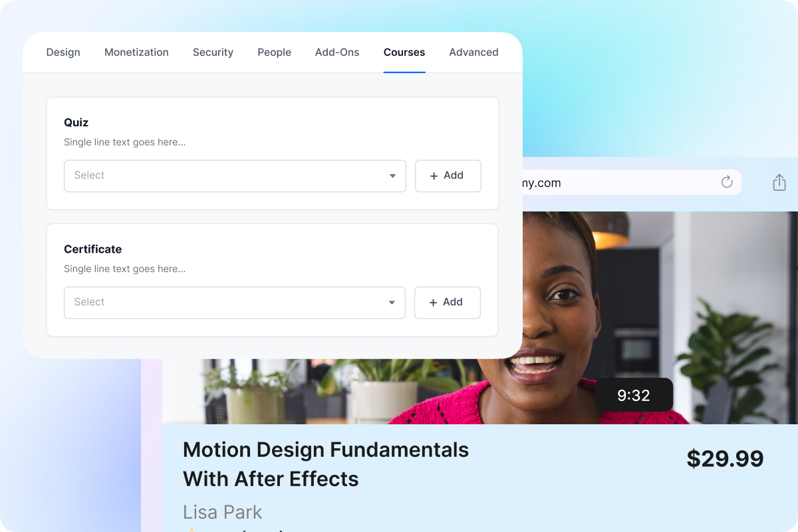Image resolution: width=798 pixels, height=532 pixels.
Task: Add a quiz with the Add button
Action: 448,176
